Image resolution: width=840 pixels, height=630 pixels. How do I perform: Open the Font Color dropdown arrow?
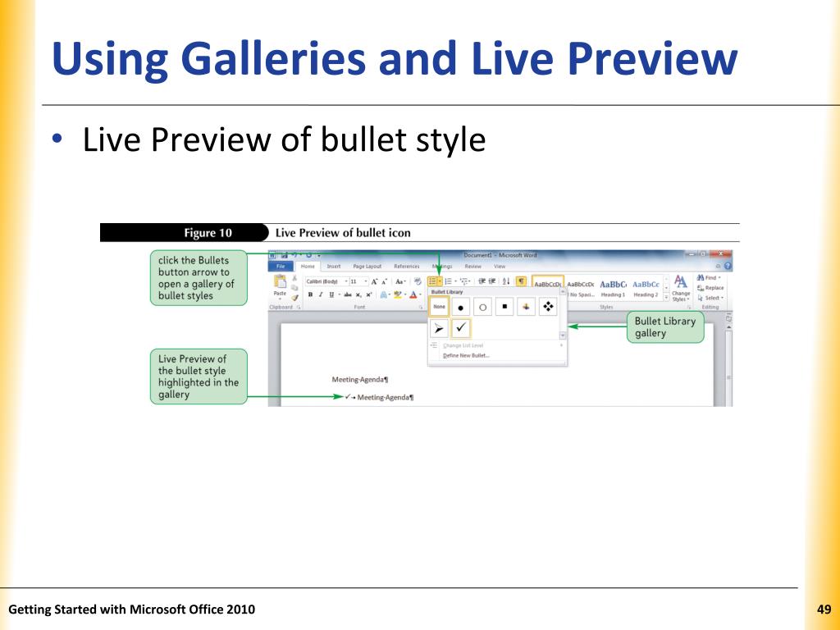coord(420,294)
